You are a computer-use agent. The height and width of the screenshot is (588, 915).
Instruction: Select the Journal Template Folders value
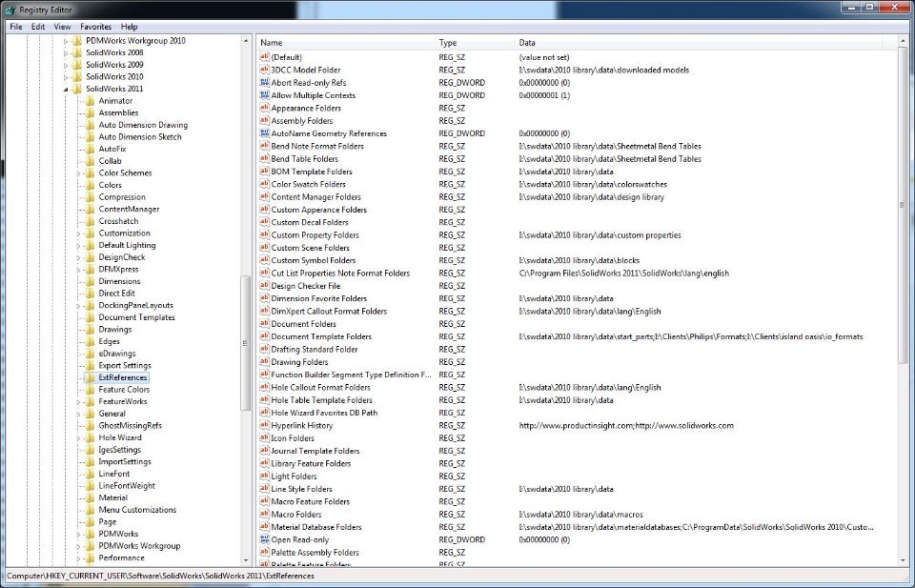pos(315,451)
